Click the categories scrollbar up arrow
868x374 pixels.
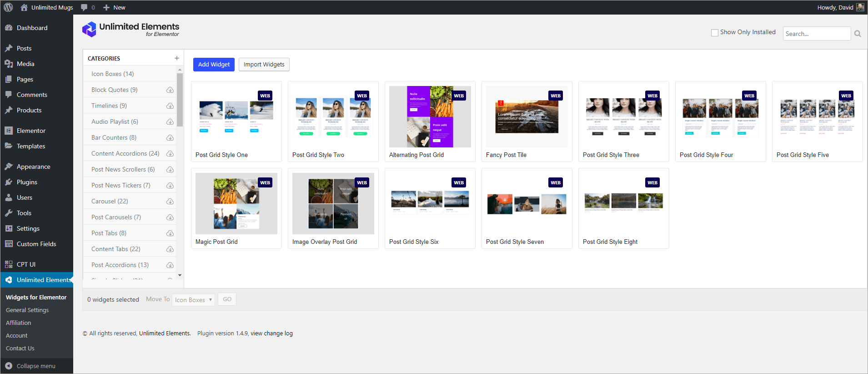tap(180, 70)
